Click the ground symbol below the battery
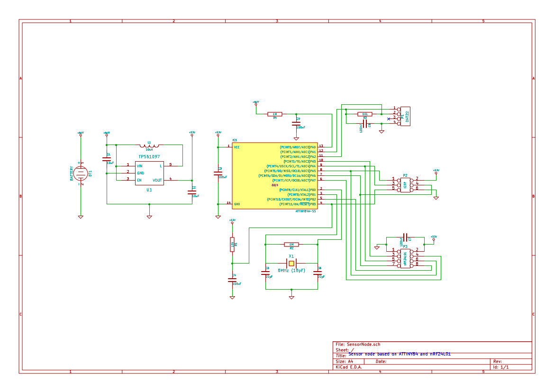Screen dimensions: 554x392 (x=81, y=217)
